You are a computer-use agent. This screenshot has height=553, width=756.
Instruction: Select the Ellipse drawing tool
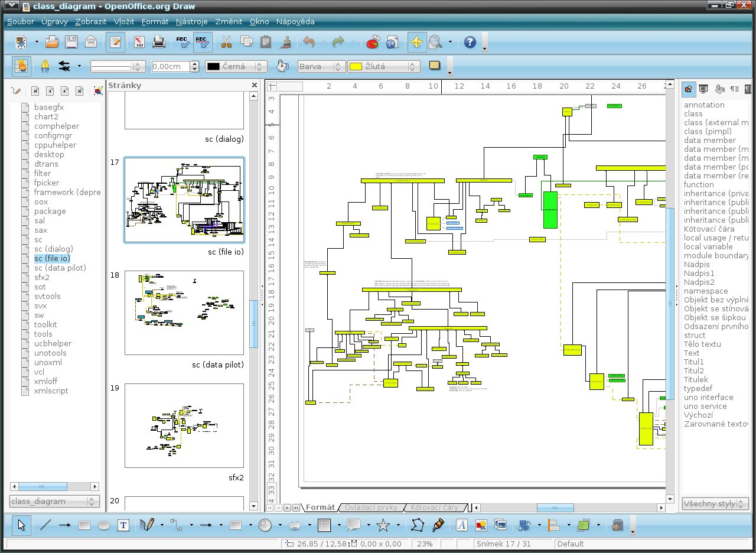[x=104, y=525]
